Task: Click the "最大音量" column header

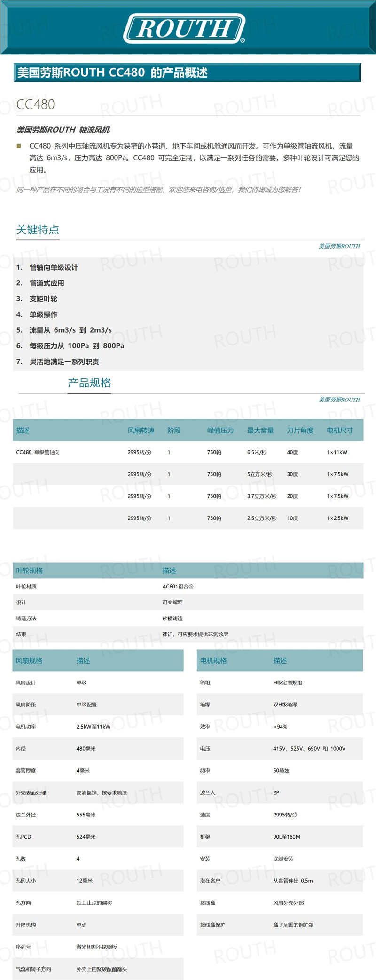Action: pos(260,431)
